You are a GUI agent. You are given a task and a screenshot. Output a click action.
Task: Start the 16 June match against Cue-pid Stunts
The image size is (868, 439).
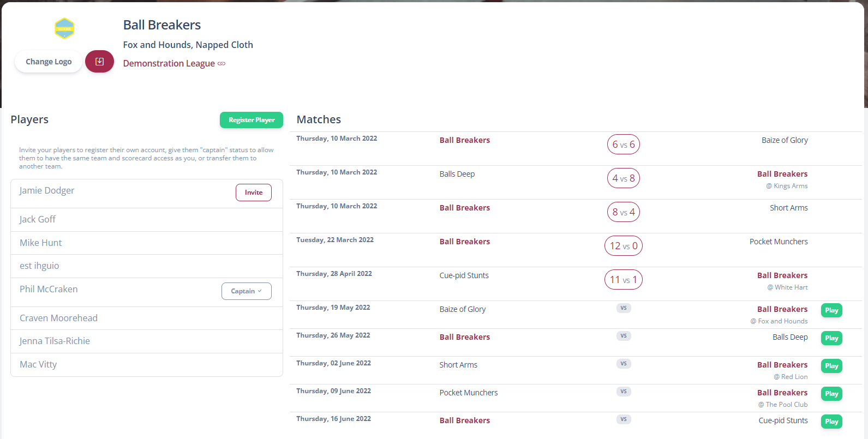click(831, 422)
